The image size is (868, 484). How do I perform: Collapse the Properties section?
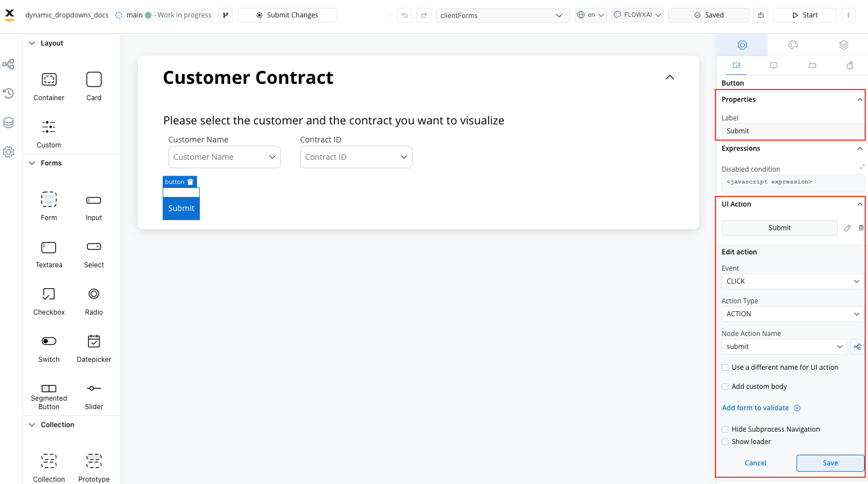pyautogui.click(x=860, y=100)
